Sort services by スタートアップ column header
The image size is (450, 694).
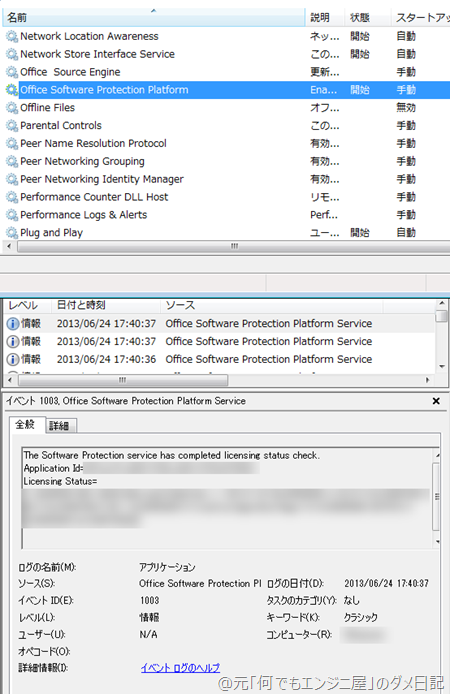(421, 17)
